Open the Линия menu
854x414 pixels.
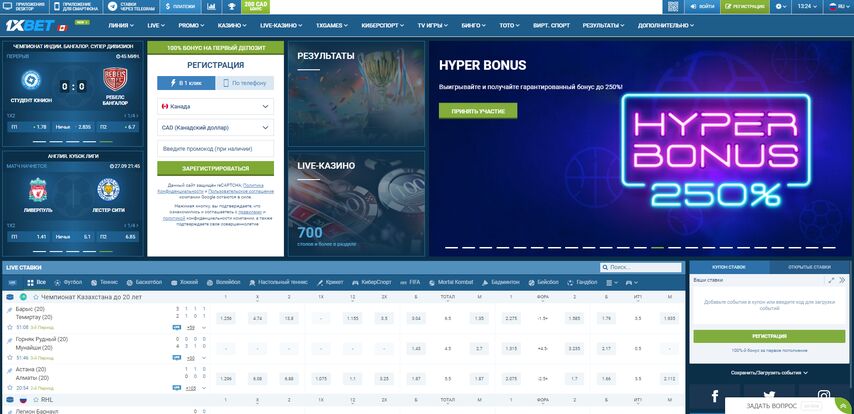(121, 25)
